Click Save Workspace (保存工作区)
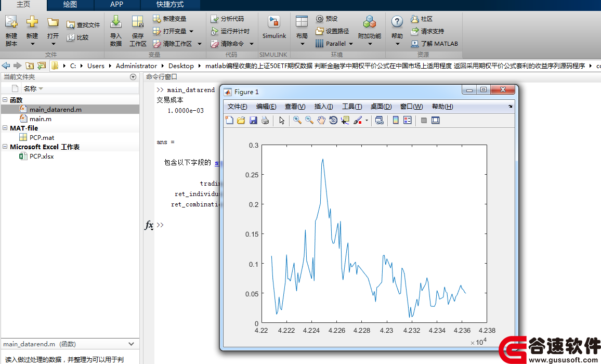 point(138,31)
